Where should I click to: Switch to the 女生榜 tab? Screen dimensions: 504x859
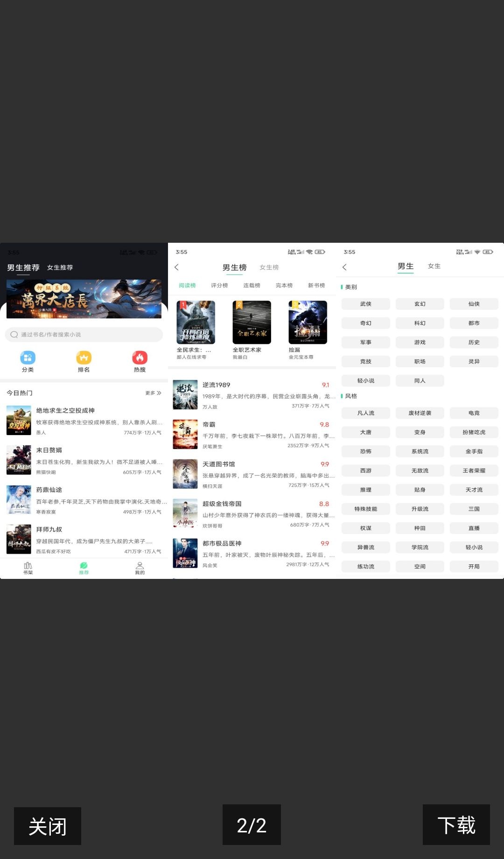click(269, 268)
